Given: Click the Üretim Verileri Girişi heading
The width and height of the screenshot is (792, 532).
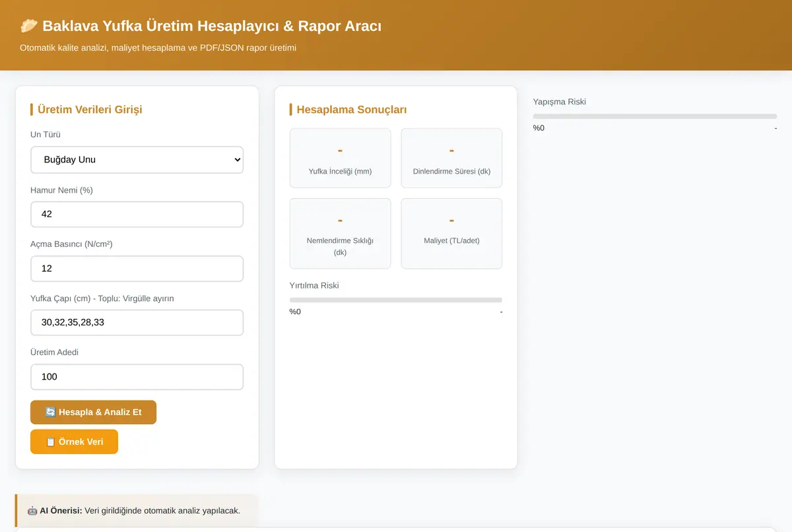Looking at the screenshot, I should tap(90, 110).
